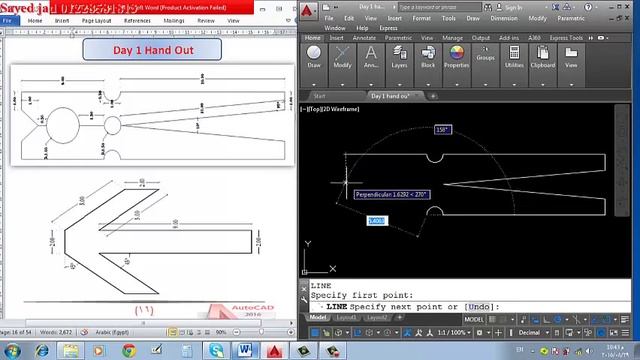Image resolution: width=640 pixels, height=360 pixels.
Task: Expand the Layers panel dropdown arrow
Action: point(399,84)
